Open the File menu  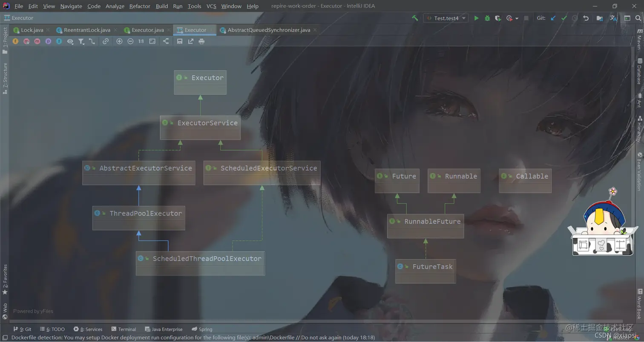tap(19, 6)
